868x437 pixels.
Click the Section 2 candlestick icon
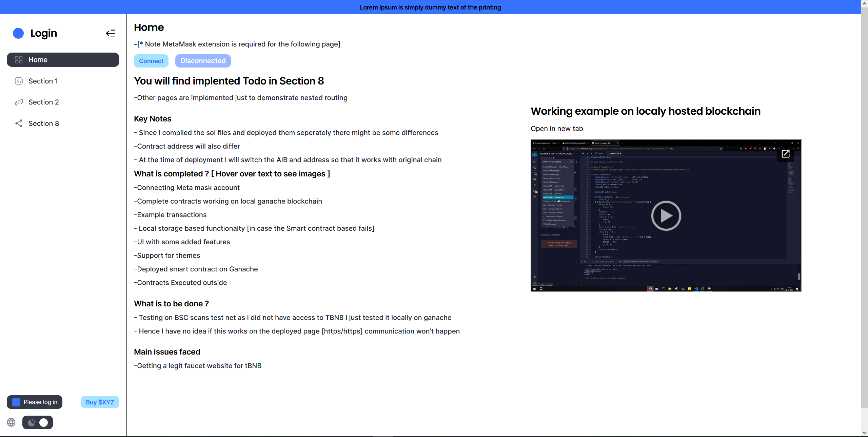pyautogui.click(x=19, y=102)
